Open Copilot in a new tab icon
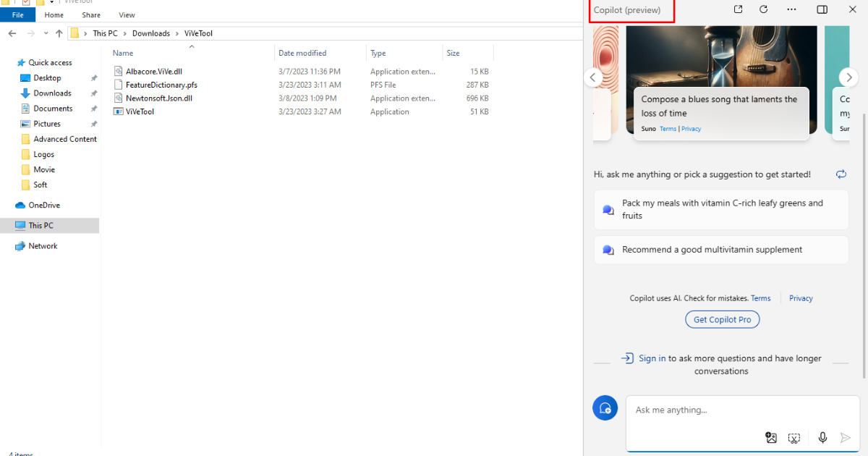 [738, 9]
